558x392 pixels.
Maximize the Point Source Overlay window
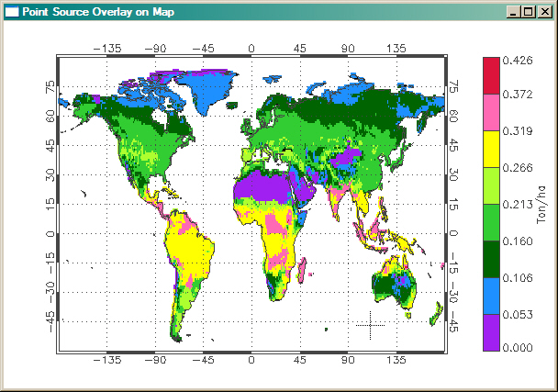[x=528, y=11]
